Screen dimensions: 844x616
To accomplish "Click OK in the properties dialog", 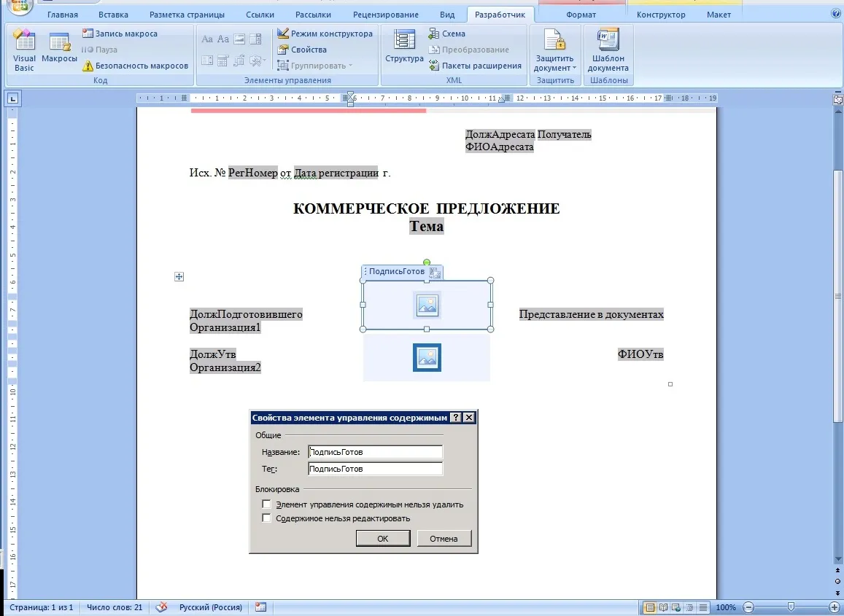I will pos(383,539).
